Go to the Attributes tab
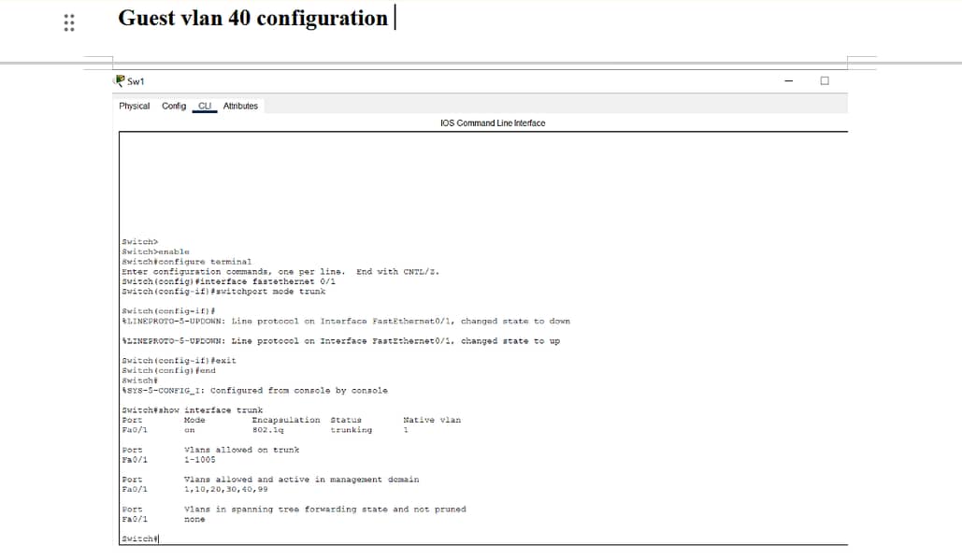The image size is (962, 560). point(240,107)
